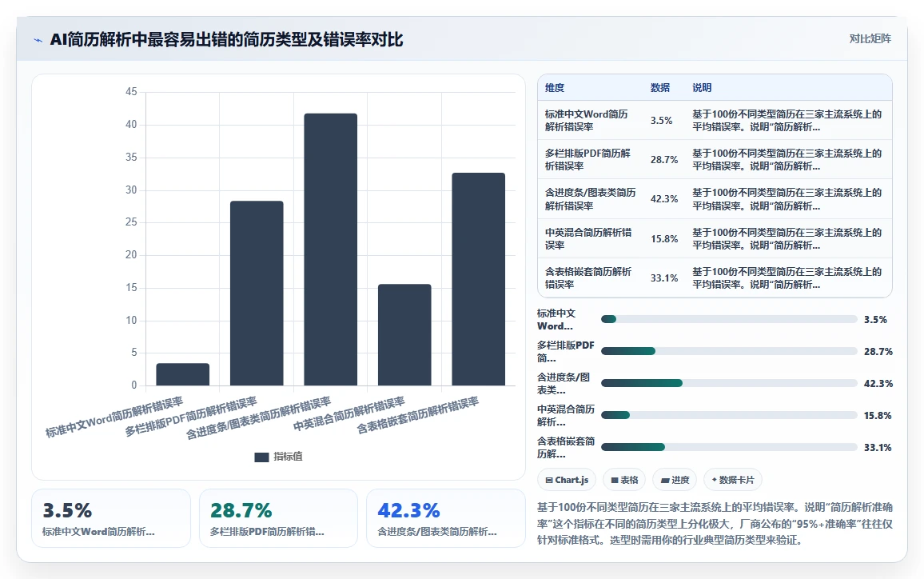Select the 数据卡片 tag chip
Screen dimensions: 924x579
(x=732, y=480)
